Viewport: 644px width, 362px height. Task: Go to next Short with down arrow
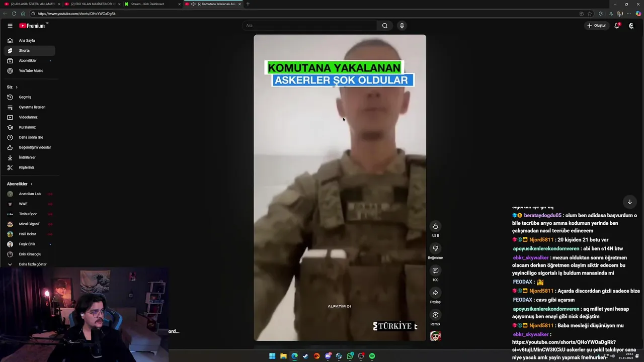click(x=629, y=202)
